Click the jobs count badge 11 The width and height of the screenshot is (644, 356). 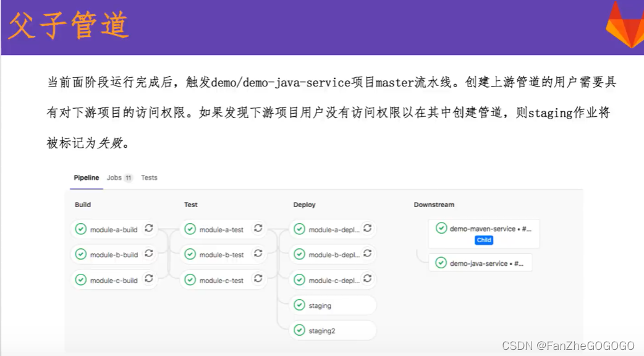pos(128,178)
